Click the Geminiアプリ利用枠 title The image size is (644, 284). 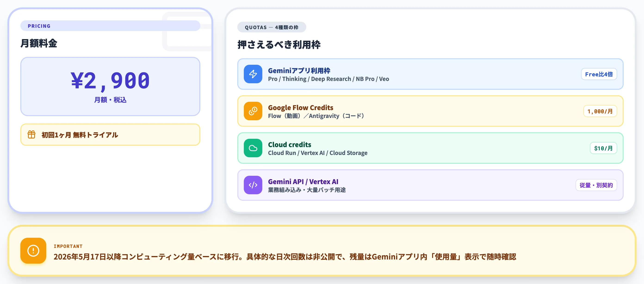pos(299,71)
